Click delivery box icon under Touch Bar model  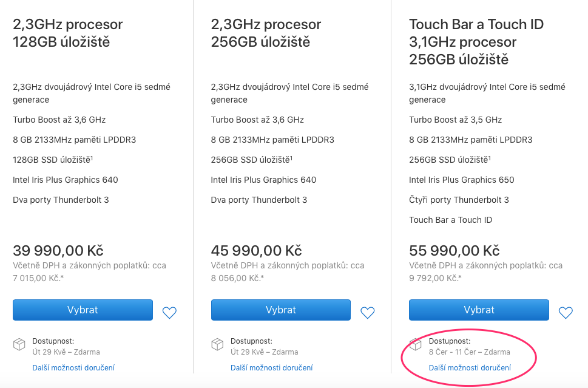pos(416,345)
